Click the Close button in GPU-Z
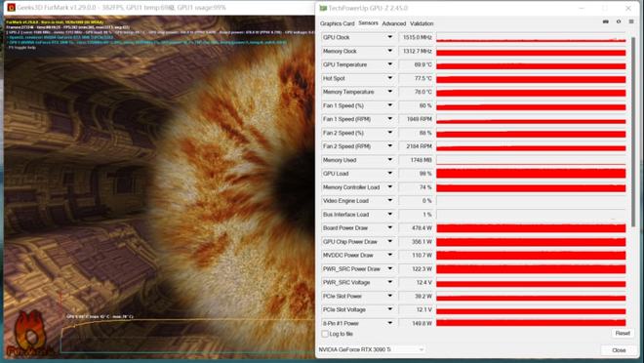The image size is (644, 363). tap(619, 350)
